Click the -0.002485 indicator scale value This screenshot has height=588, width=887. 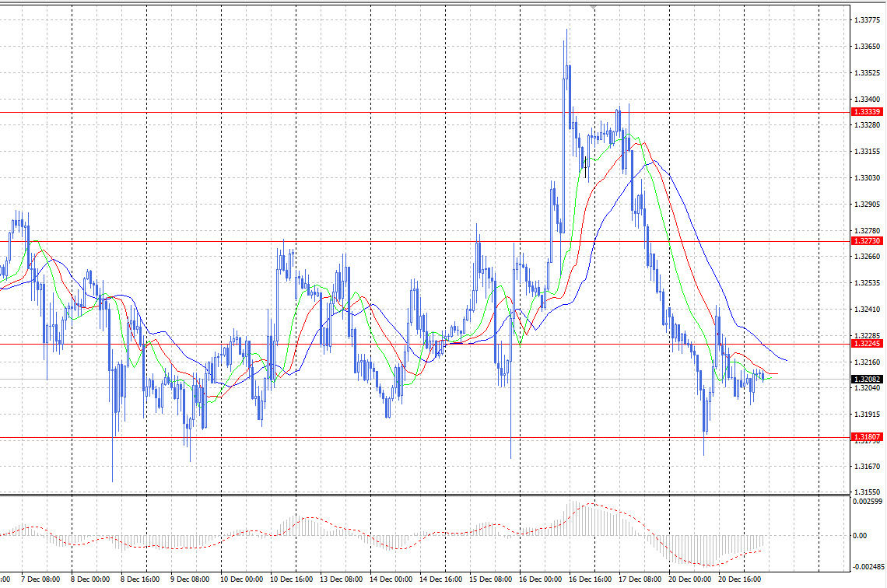pyautogui.click(x=868, y=566)
